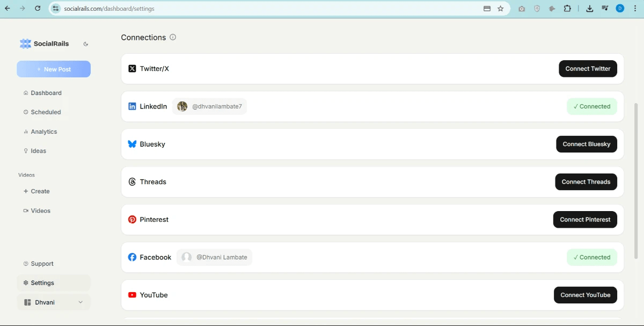Image resolution: width=644 pixels, height=326 pixels.
Task: Click the SocialRails logo
Action: coord(25,44)
